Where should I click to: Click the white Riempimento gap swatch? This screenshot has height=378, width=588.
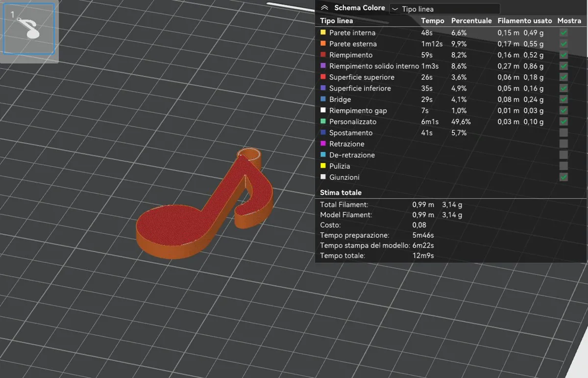[x=323, y=110]
